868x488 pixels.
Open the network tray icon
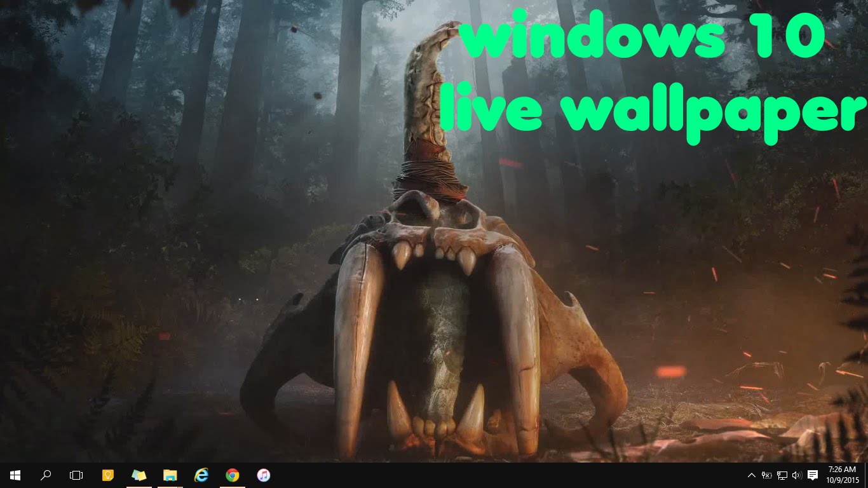click(x=783, y=475)
